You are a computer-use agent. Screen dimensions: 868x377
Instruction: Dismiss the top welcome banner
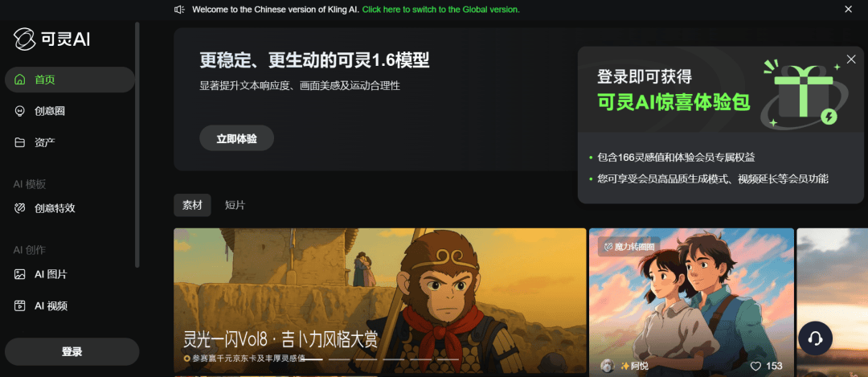848,10
